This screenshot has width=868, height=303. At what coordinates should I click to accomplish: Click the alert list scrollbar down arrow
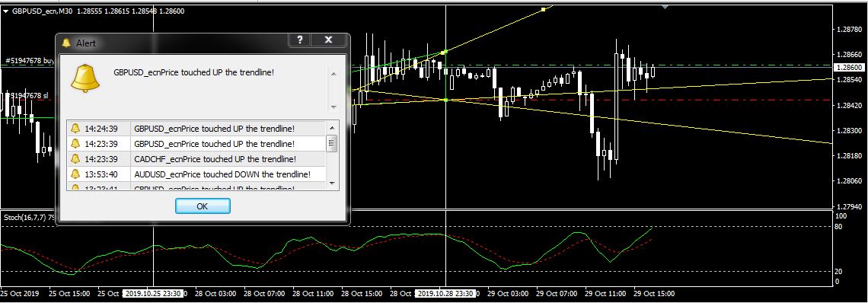332,183
